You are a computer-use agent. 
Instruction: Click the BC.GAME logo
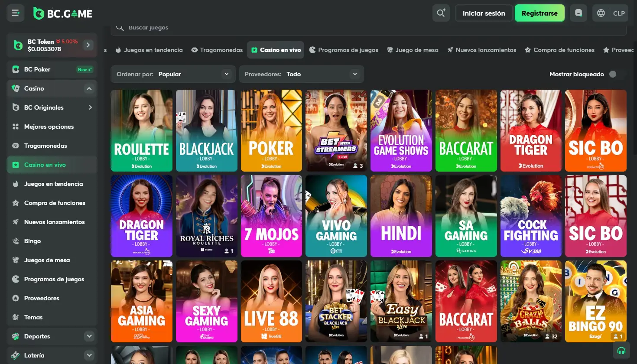63,13
